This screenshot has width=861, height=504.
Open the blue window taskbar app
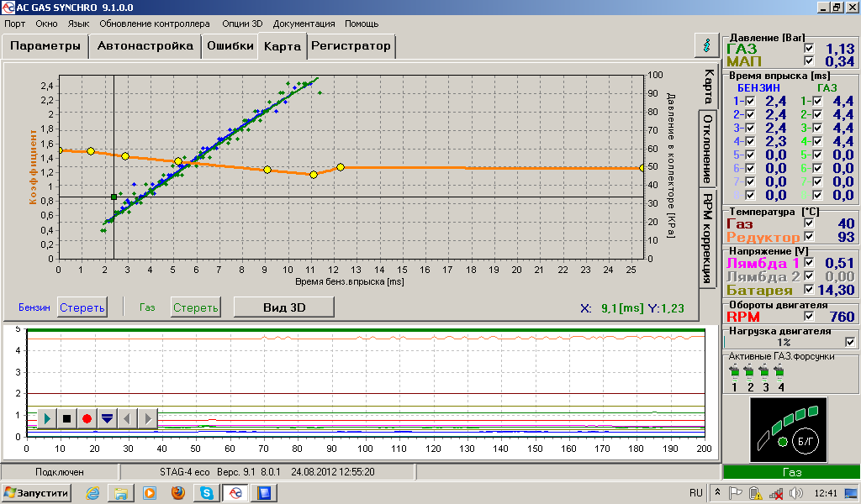click(x=264, y=493)
